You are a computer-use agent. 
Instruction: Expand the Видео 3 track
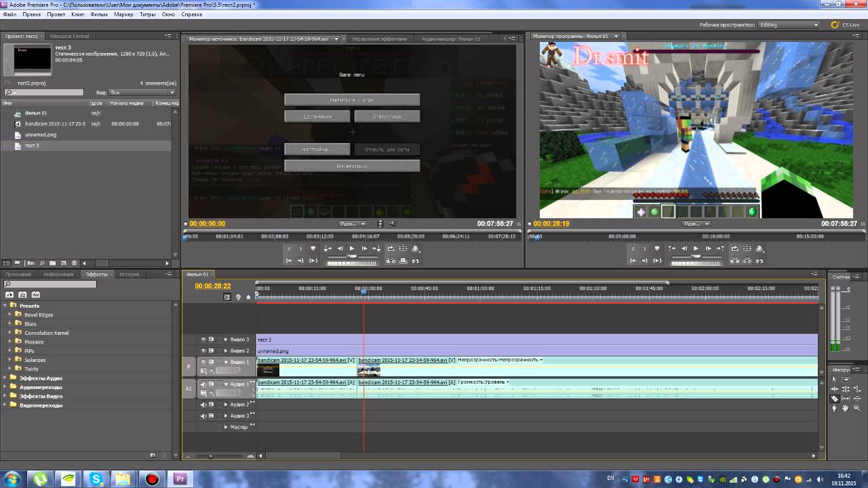(x=226, y=340)
